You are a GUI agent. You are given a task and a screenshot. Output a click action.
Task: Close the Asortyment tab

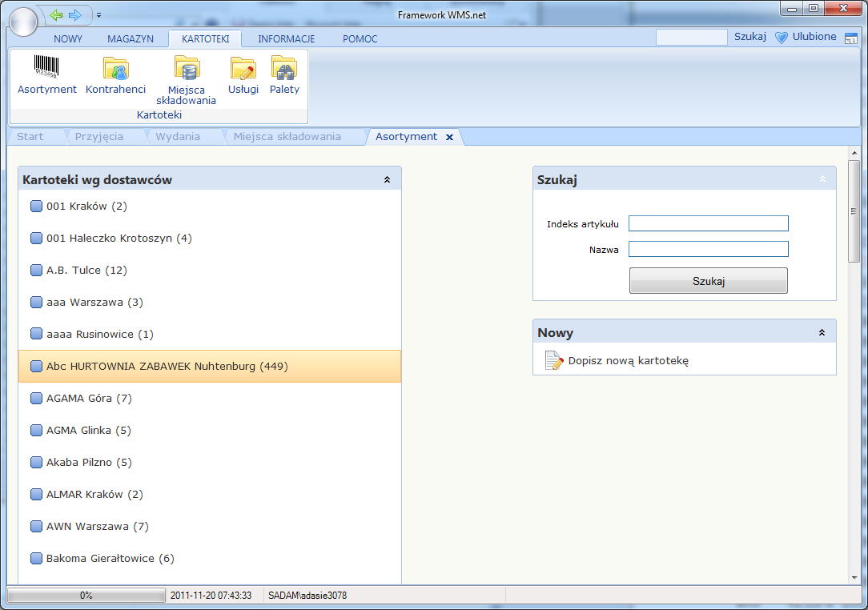(x=449, y=137)
